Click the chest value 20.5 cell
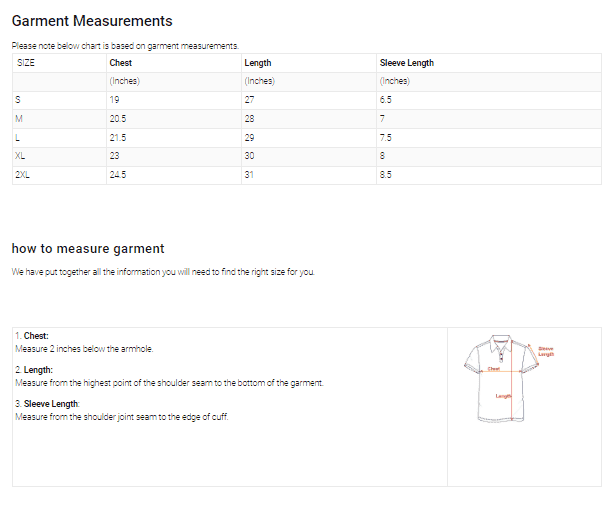This screenshot has height=528, width=616. [118, 119]
